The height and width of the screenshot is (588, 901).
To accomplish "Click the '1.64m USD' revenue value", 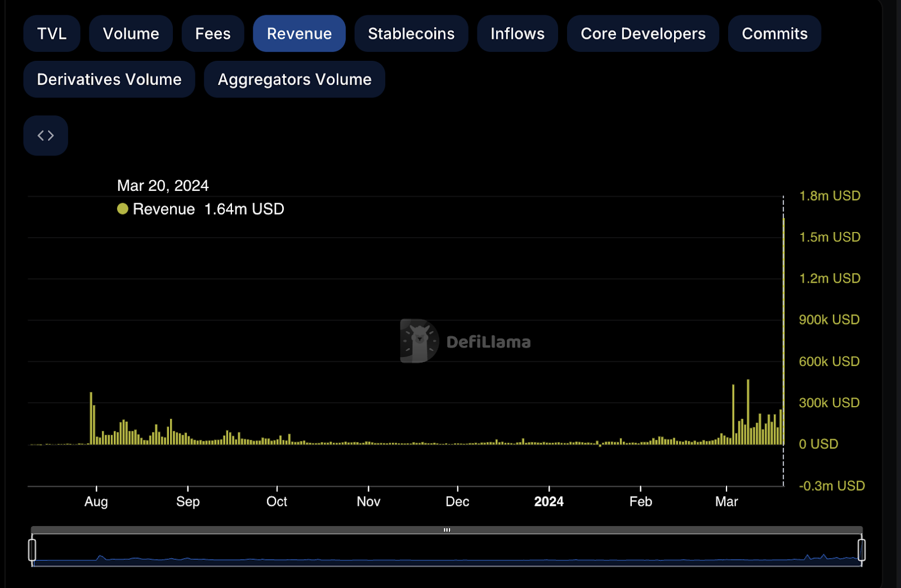I will [244, 209].
